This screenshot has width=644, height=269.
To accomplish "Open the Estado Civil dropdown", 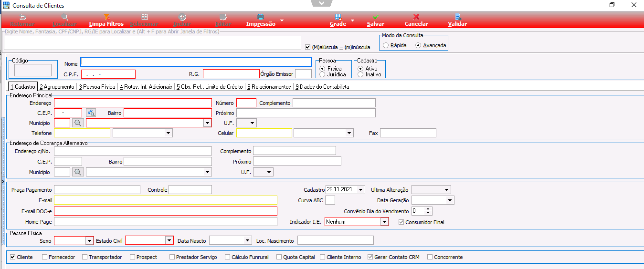I will tap(169, 241).
